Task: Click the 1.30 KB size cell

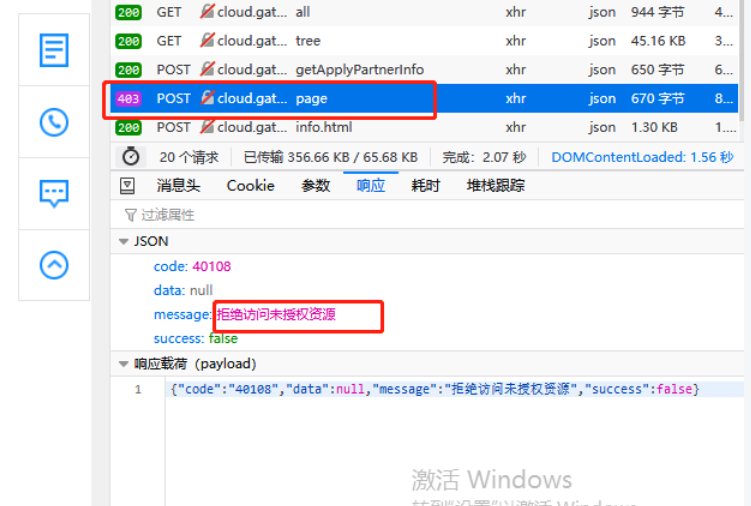Action: [654, 127]
